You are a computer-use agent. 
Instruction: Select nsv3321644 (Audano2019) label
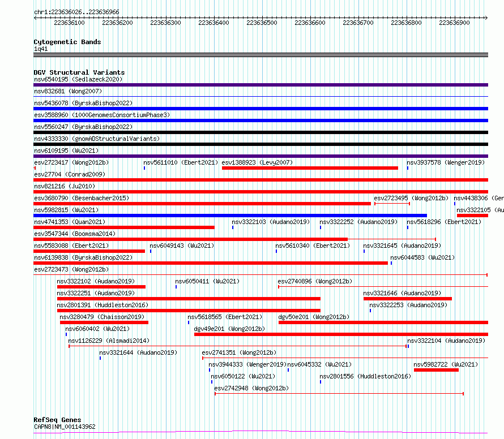(x=138, y=352)
